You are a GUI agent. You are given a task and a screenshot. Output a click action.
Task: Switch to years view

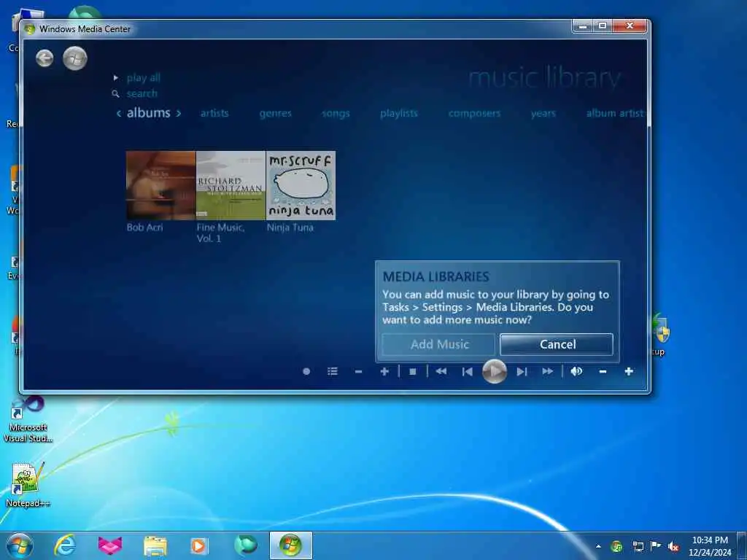click(543, 113)
